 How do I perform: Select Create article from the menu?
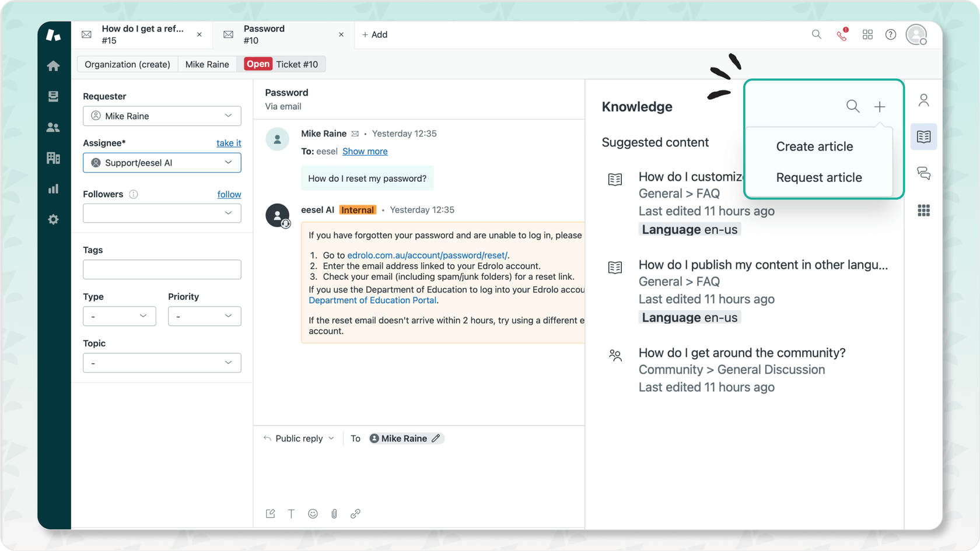[814, 146]
